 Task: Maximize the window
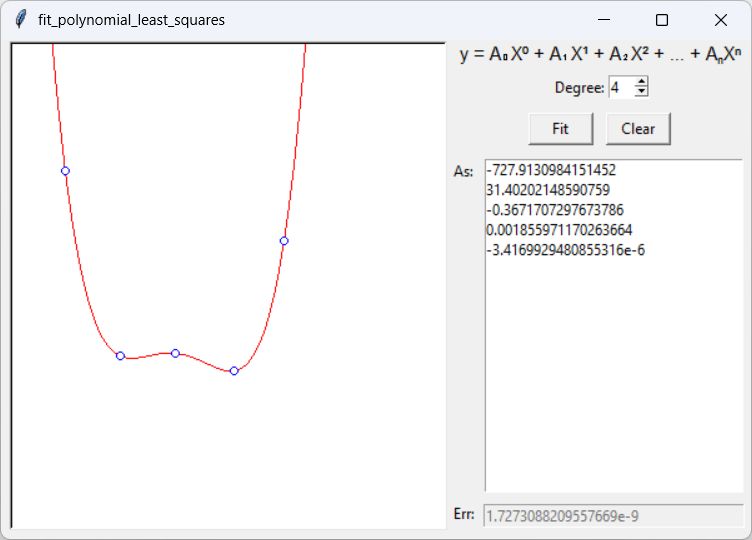(x=662, y=20)
